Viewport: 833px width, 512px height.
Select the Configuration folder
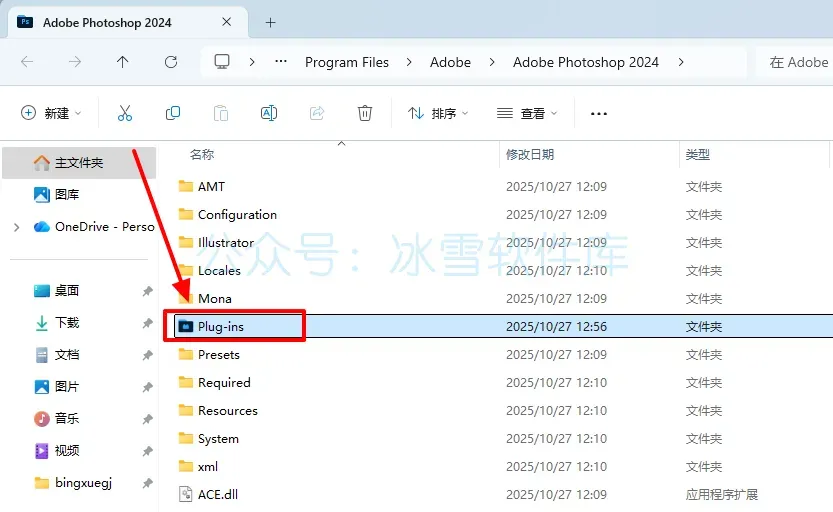point(237,215)
